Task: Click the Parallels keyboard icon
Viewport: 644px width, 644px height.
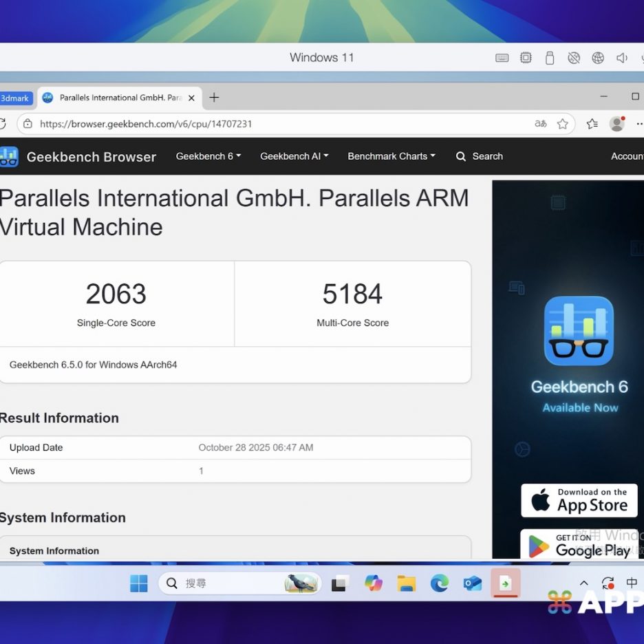Action: coord(502,58)
